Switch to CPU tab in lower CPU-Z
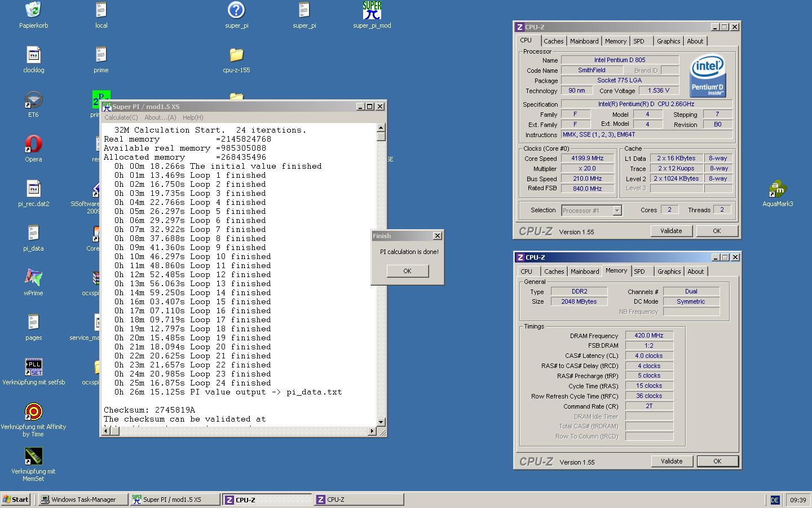Screen dimensions: 812x508 pyautogui.click(x=527, y=271)
